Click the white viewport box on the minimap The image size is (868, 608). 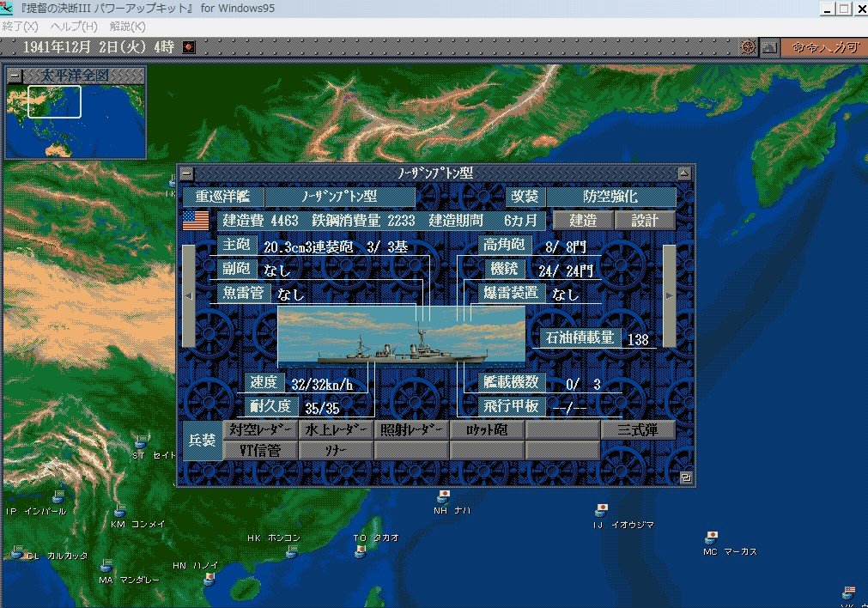pyautogui.click(x=54, y=101)
